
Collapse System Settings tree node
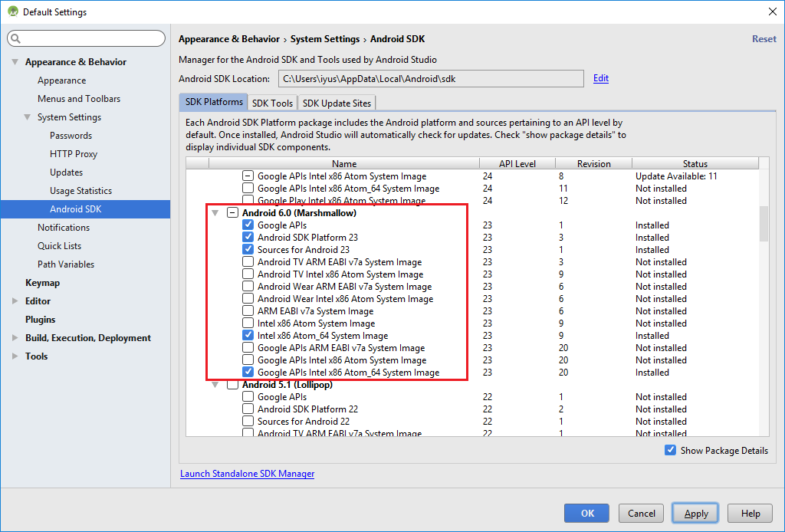tap(27, 117)
